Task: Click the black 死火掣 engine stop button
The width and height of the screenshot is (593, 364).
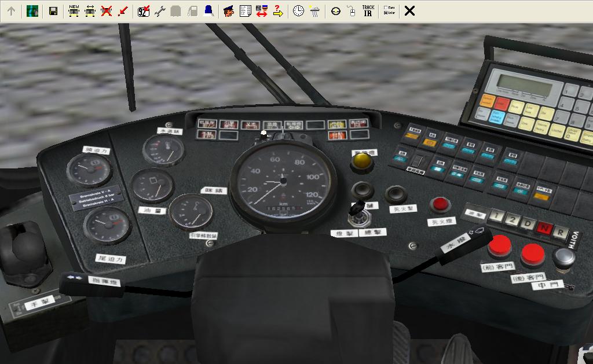Action: coord(396,194)
